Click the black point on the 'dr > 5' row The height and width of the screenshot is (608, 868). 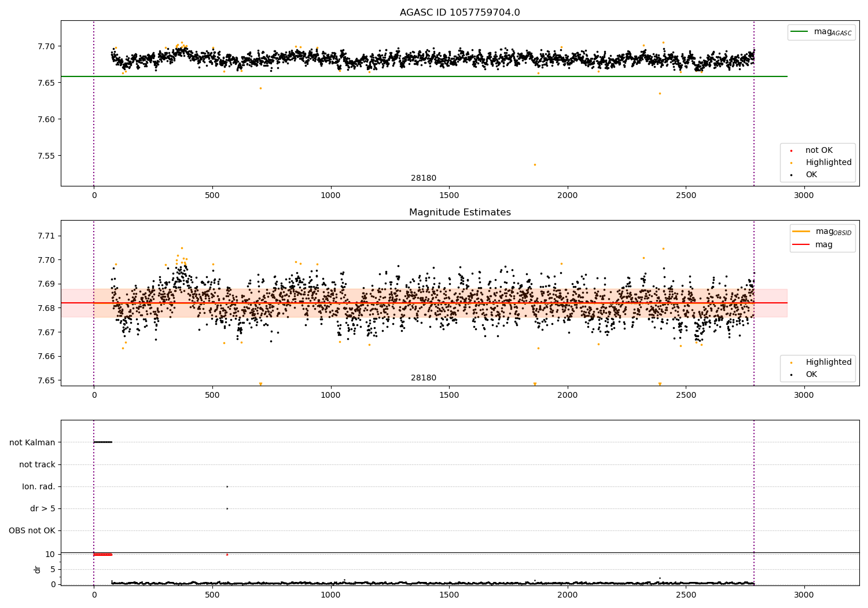click(227, 508)
